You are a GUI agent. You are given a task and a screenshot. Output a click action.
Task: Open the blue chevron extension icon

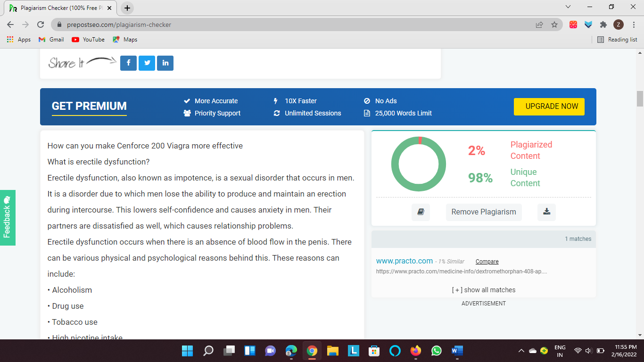pos(588,25)
